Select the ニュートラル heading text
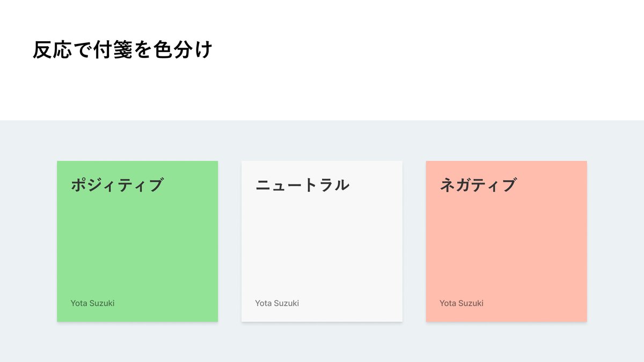The width and height of the screenshot is (644, 362). tap(302, 185)
